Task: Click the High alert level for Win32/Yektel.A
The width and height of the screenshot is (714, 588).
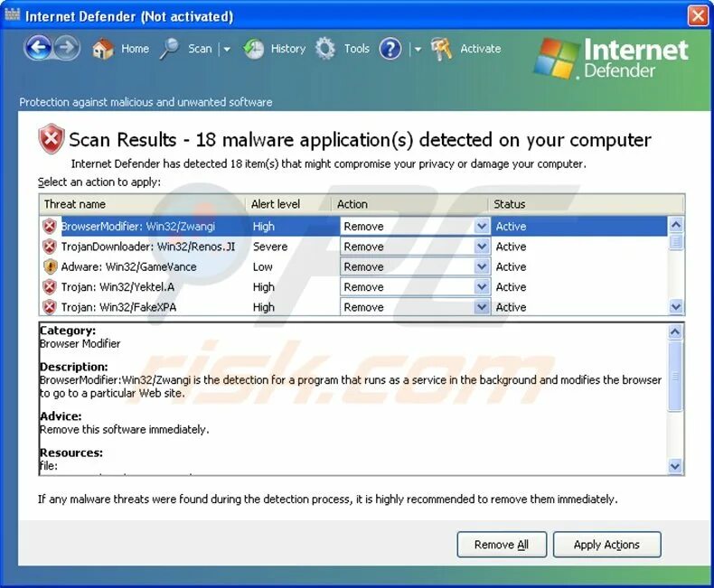Action: click(x=264, y=286)
